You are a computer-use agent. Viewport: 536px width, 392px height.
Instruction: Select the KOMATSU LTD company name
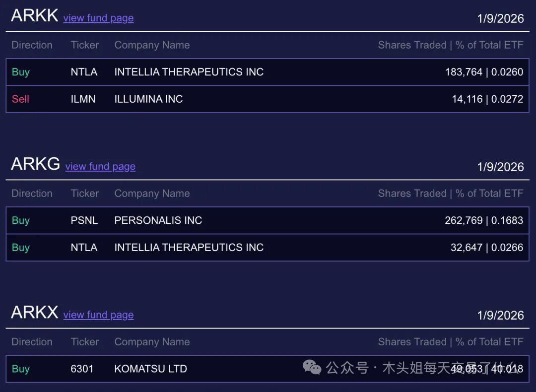[x=150, y=369]
